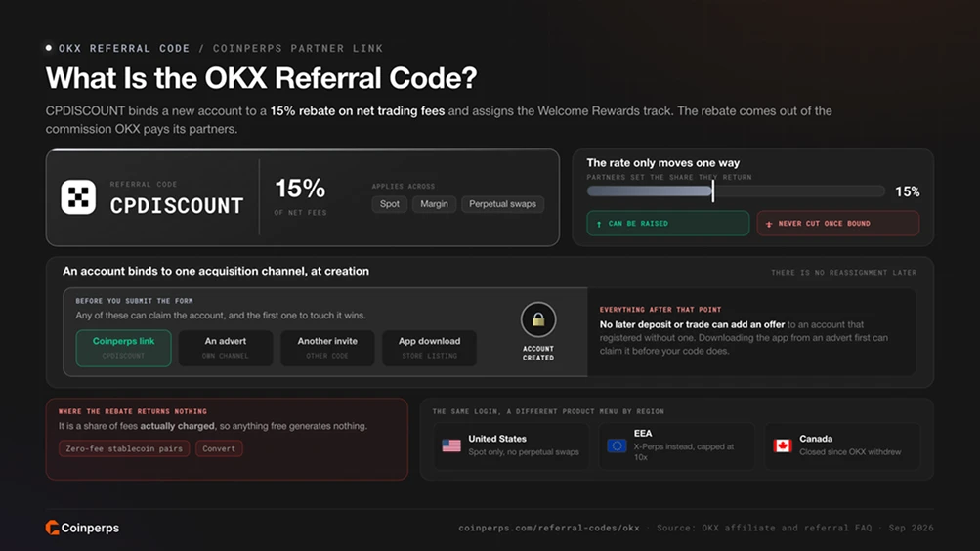Click the Never Cut Once Bound badge
The height and width of the screenshot is (551, 980).
click(x=838, y=223)
